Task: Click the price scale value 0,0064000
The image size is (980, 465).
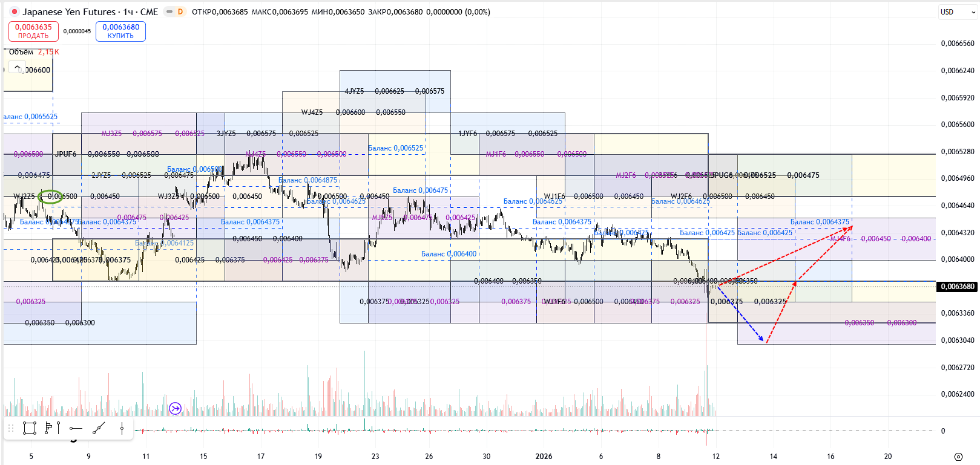Action: tap(958, 259)
